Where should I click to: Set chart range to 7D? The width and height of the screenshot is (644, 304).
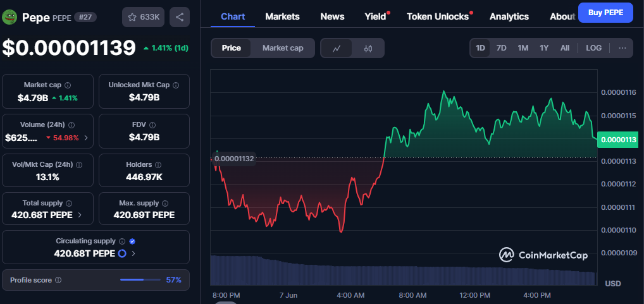[x=501, y=48]
